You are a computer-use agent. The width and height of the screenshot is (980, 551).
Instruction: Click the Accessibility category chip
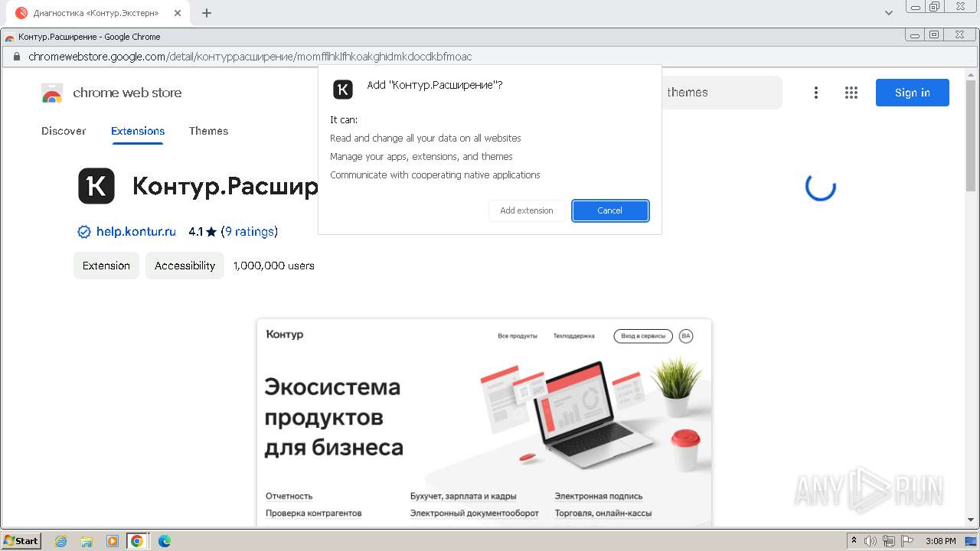tap(185, 266)
